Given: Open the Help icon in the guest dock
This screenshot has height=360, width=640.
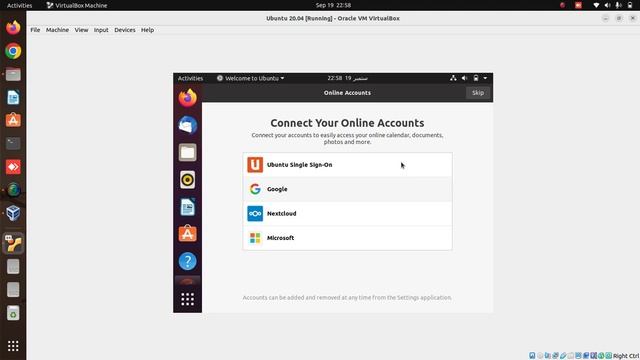Looking at the screenshot, I should coord(187,261).
